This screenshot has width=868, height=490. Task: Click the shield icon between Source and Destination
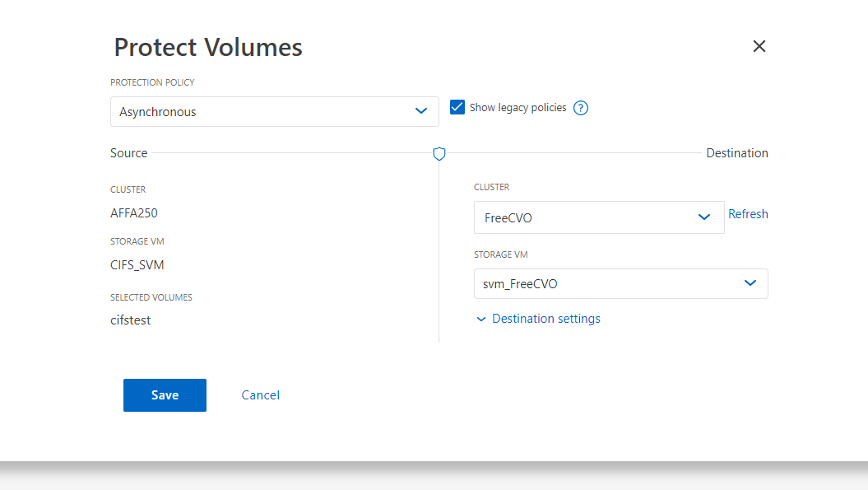click(439, 153)
